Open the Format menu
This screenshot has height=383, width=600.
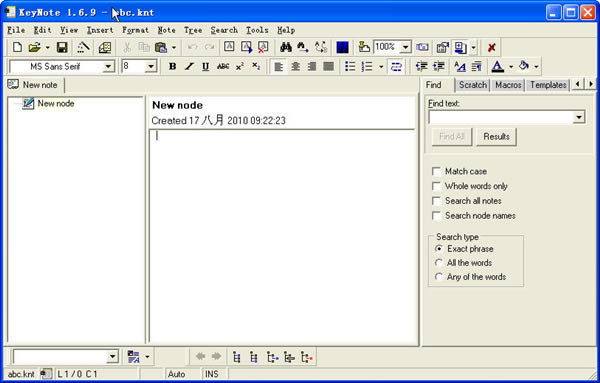tap(135, 30)
